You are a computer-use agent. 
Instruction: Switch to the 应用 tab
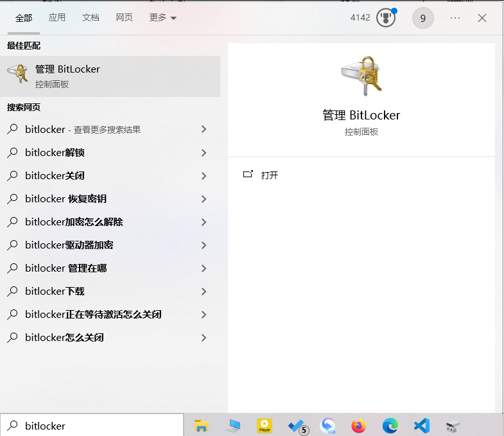point(57,17)
